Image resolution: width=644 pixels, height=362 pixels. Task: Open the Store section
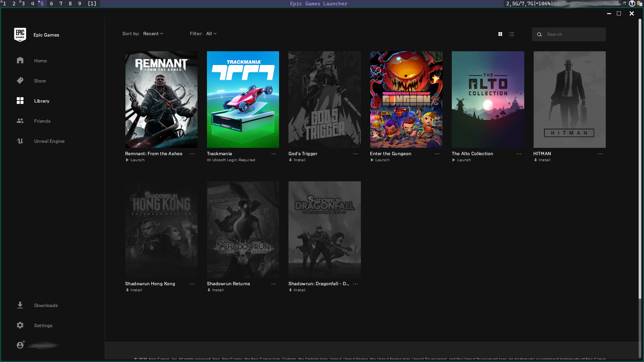click(x=40, y=80)
